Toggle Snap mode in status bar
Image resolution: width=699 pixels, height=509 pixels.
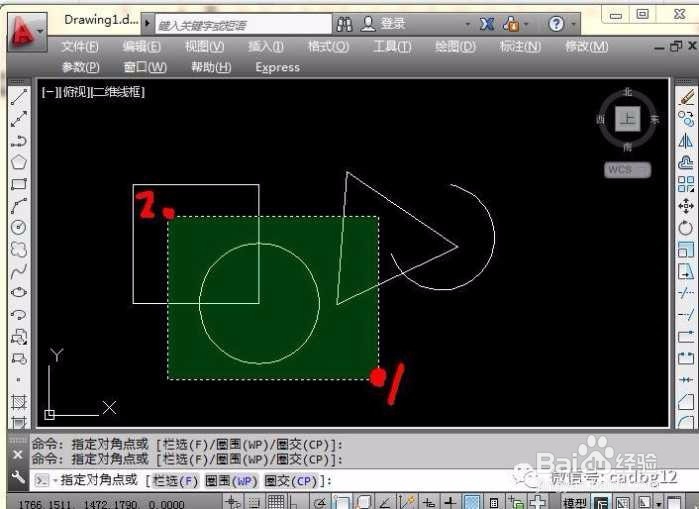tap(254, 503)
